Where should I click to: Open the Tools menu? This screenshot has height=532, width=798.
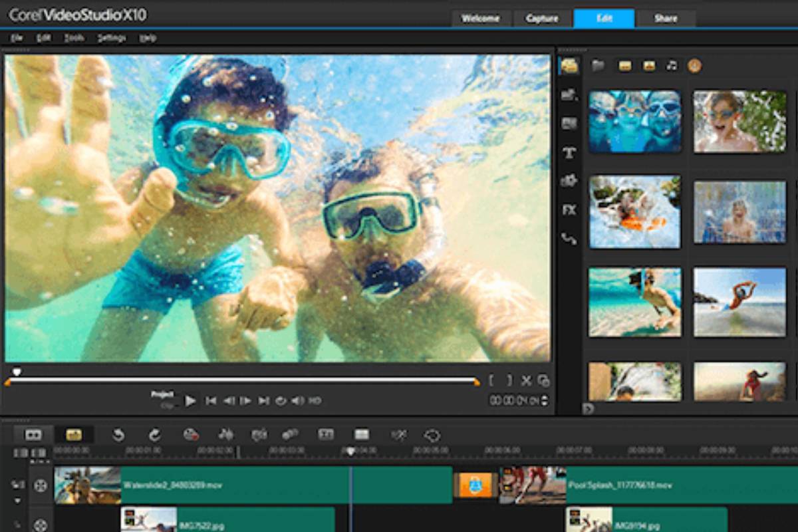click(74, 38)
